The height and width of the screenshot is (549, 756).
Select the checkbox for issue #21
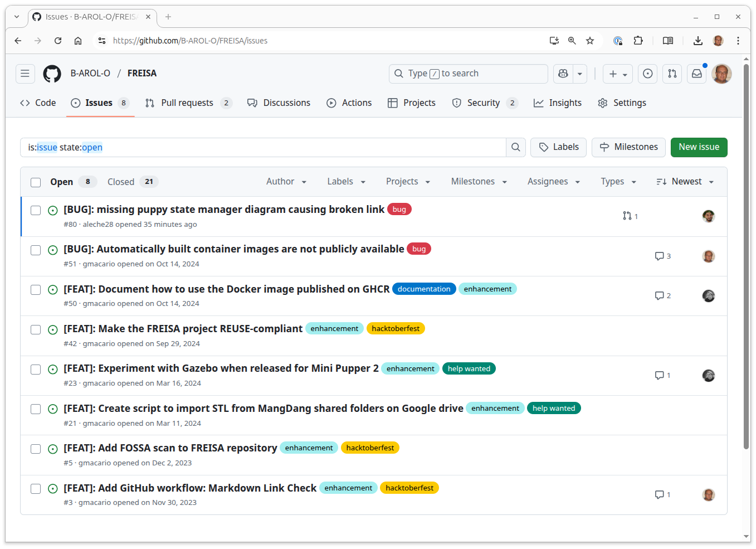point(36,409)
